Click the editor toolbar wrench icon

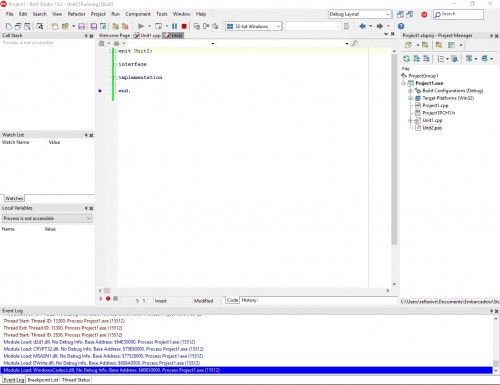point(355,43)
